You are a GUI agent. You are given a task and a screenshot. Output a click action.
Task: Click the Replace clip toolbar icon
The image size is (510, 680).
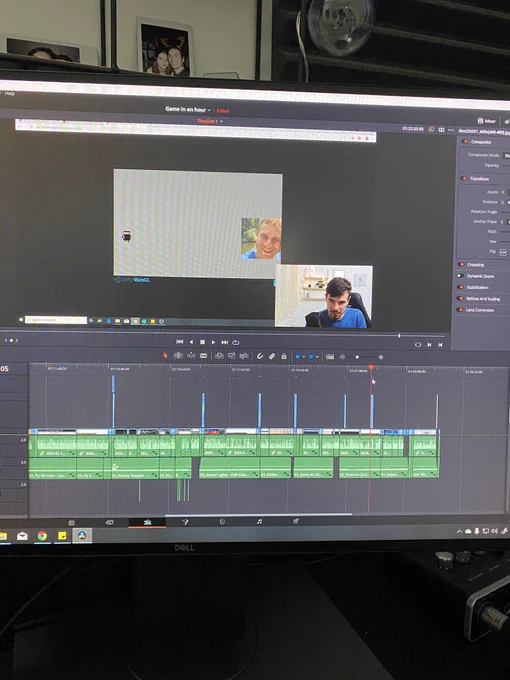coord(244,356)
